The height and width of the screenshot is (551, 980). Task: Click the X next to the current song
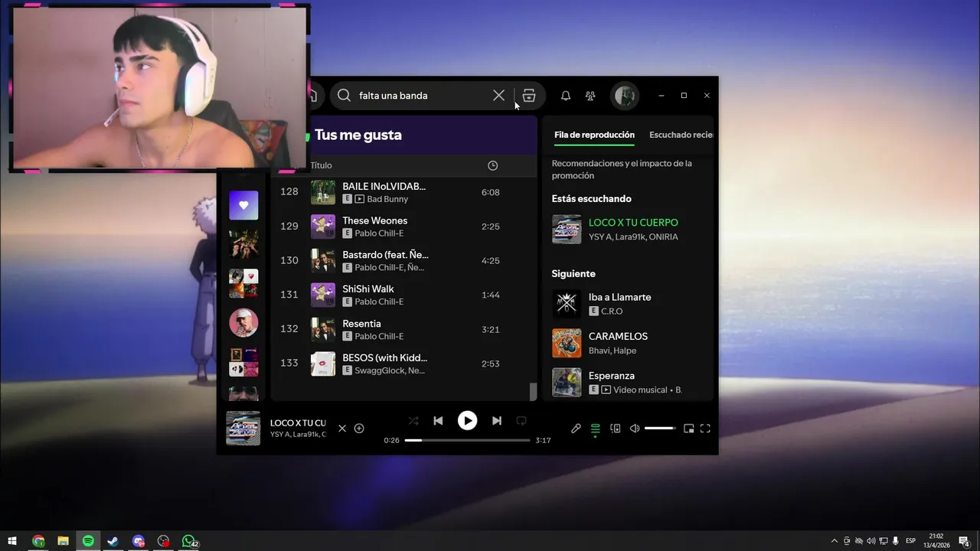(x=342, y=429)
